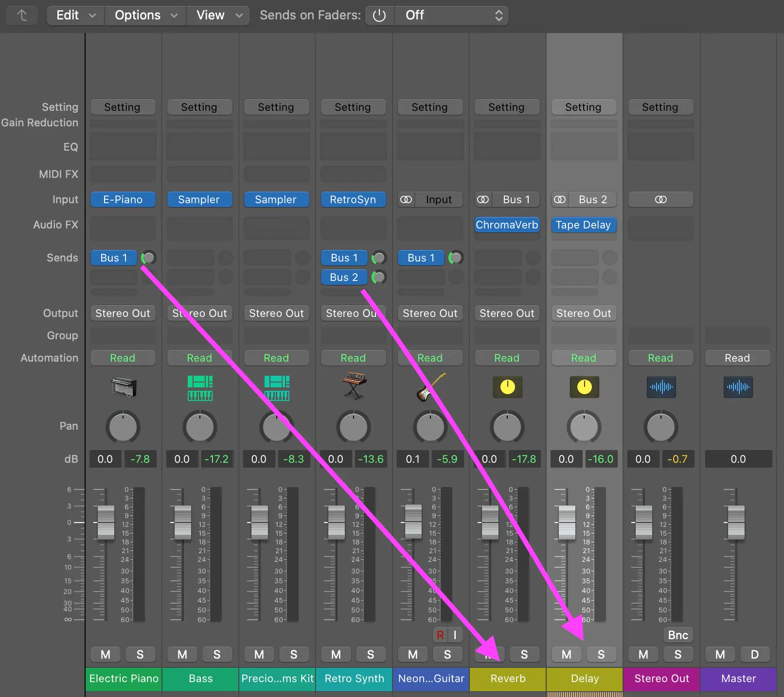This screenshot has width=784, height=697.
Task: Click the Electric Piano pan knob
Action: coord(123,427)
